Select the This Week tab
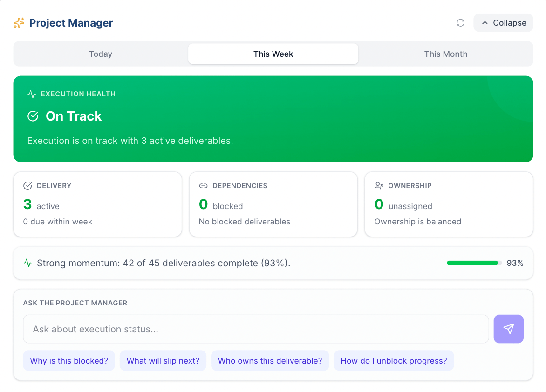Viewport: 546px width, 392px height. coord(273,54)
